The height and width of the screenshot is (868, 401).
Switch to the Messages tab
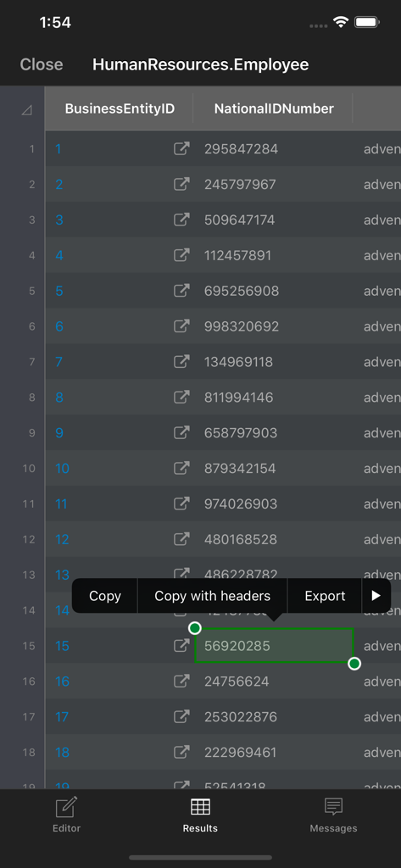tap(333, 815)
